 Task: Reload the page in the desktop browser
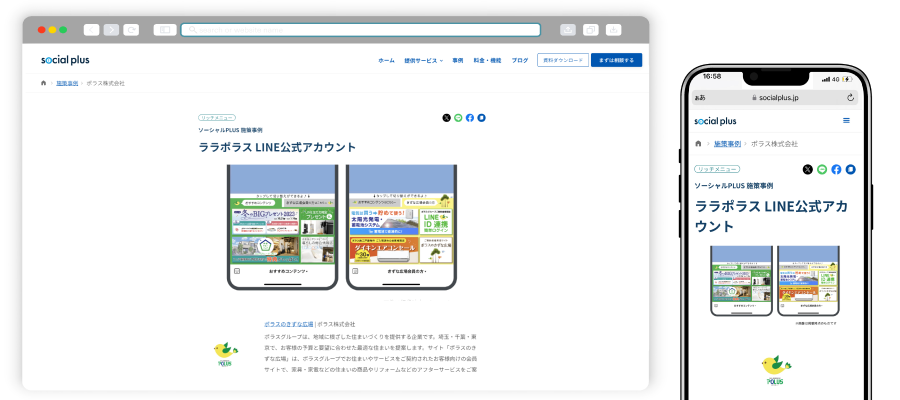coord(131,30)
